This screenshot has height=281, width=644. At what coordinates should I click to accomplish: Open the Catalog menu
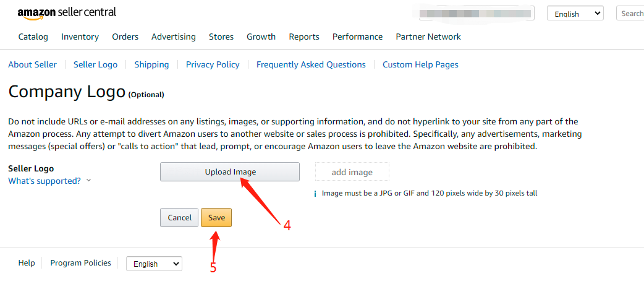(x=33, y=37)
